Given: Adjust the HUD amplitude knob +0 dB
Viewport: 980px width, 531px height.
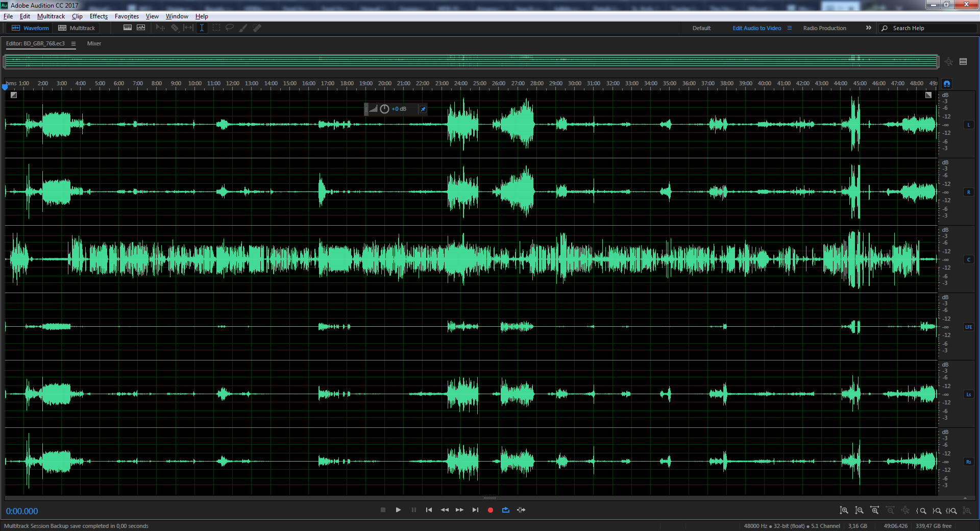Looking at the screenshot, I should pyautogui.click(x=385, y=109).
